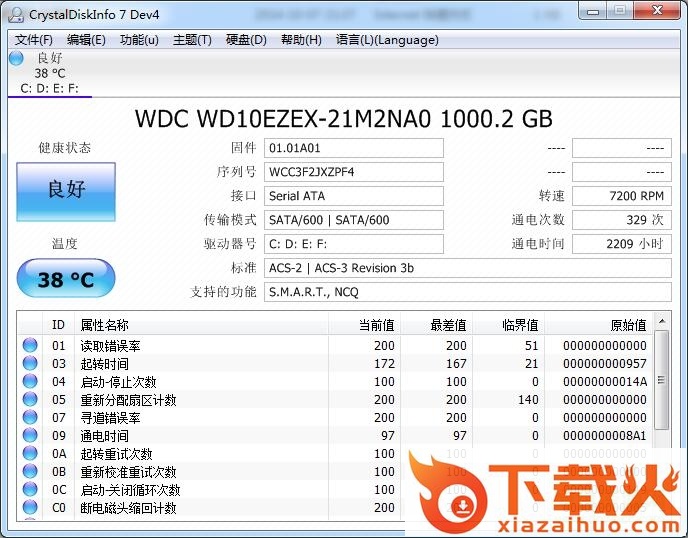
Task: Open the 文件(F) menu
Action: tap(34, 40)
